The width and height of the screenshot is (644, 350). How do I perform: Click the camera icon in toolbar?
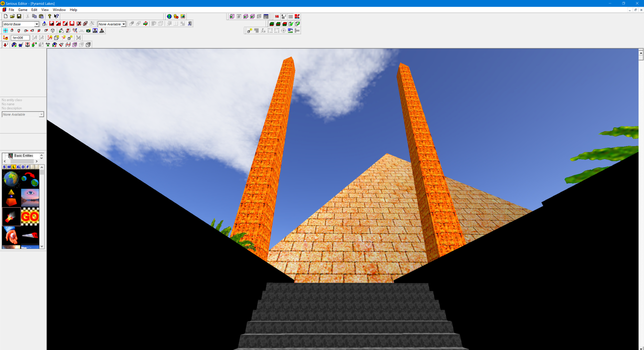[88, 31]
